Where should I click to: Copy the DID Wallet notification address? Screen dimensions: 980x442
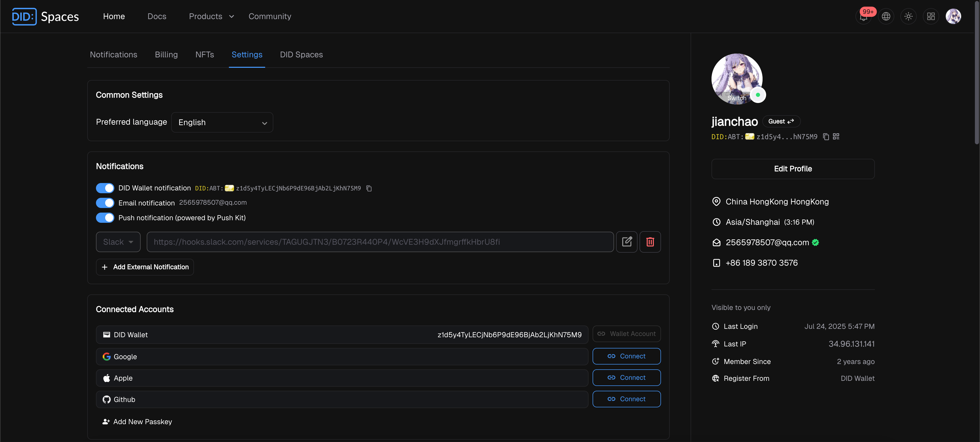pyautogui.click(x=369, y=189)
